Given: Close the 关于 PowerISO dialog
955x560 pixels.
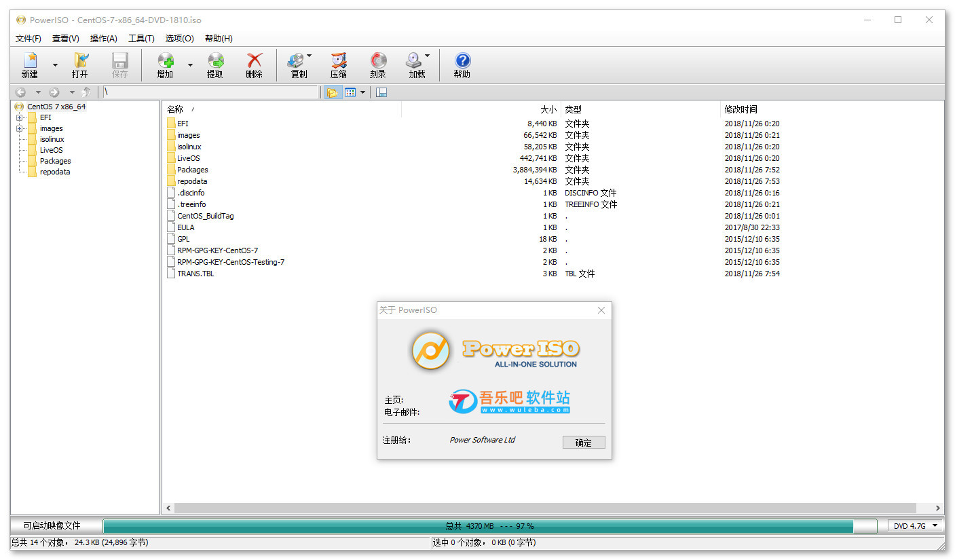Looking at the screenshot, I should [601, 310].
